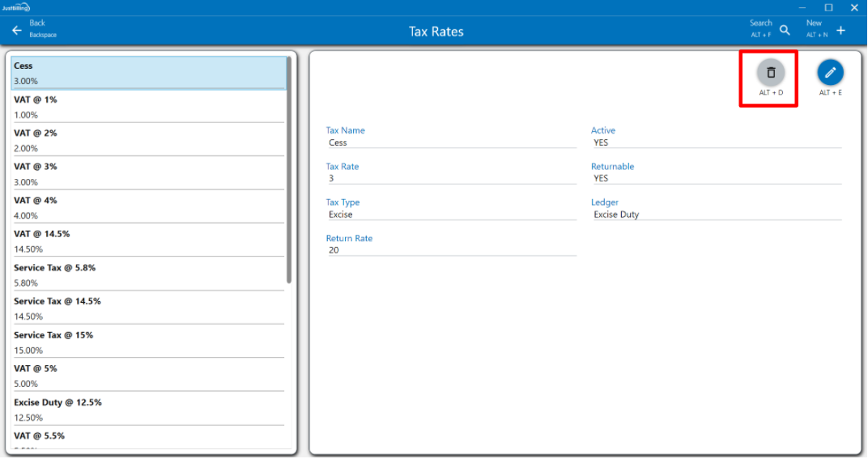
Task: Click the JustBilling logo in title bar
Action: point(16,7)
